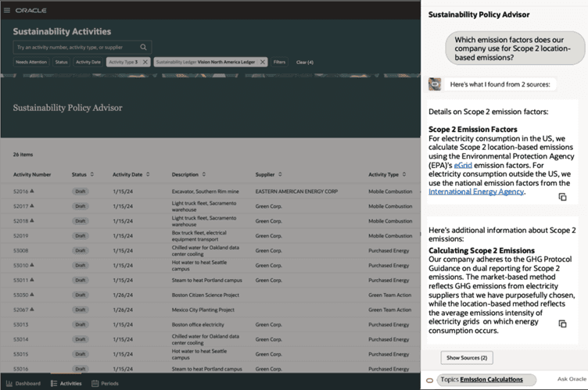Click the Activity Number column header
This screenshot has width=588, height=390.
(x=32, y=174)
